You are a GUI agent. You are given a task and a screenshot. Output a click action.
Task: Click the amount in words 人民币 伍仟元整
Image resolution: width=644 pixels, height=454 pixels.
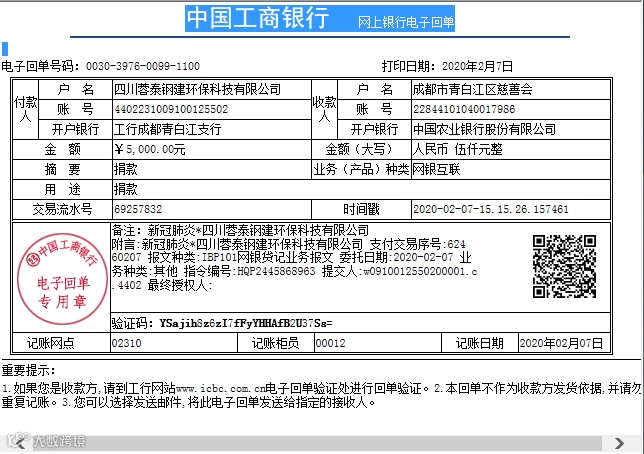(x=458, y=149)
